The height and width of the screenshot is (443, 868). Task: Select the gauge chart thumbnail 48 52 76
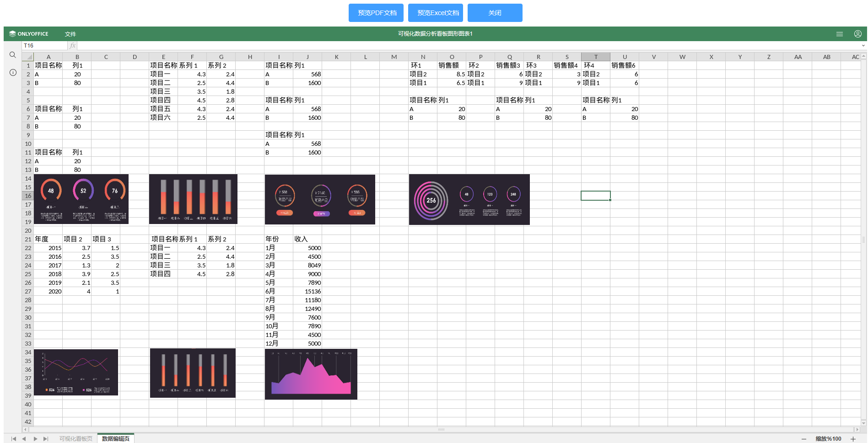coord(81,199)
